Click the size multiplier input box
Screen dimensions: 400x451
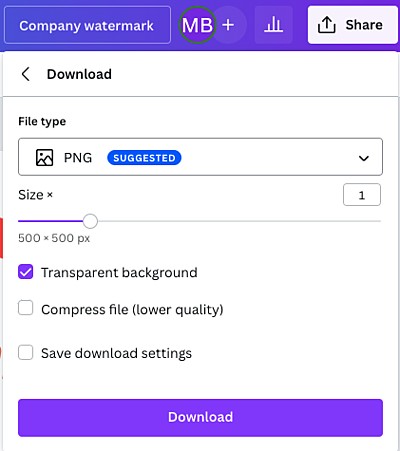[x=362, y=195]
